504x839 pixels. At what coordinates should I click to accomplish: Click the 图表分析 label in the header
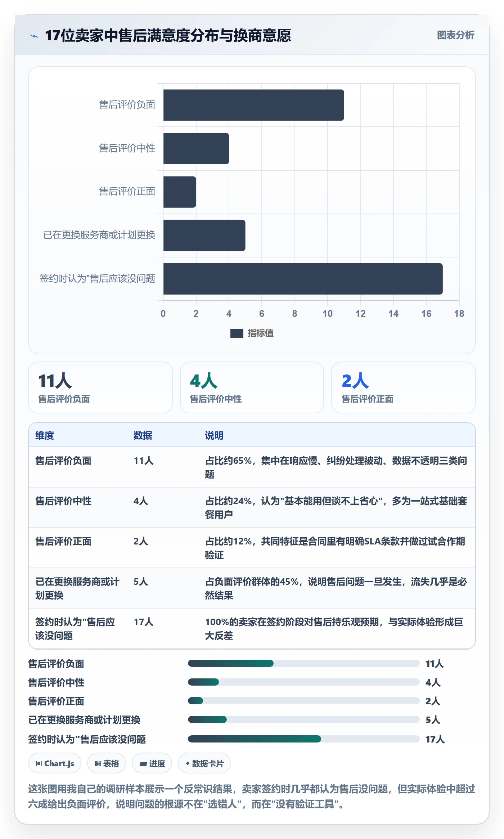click(x=455, y=35)
